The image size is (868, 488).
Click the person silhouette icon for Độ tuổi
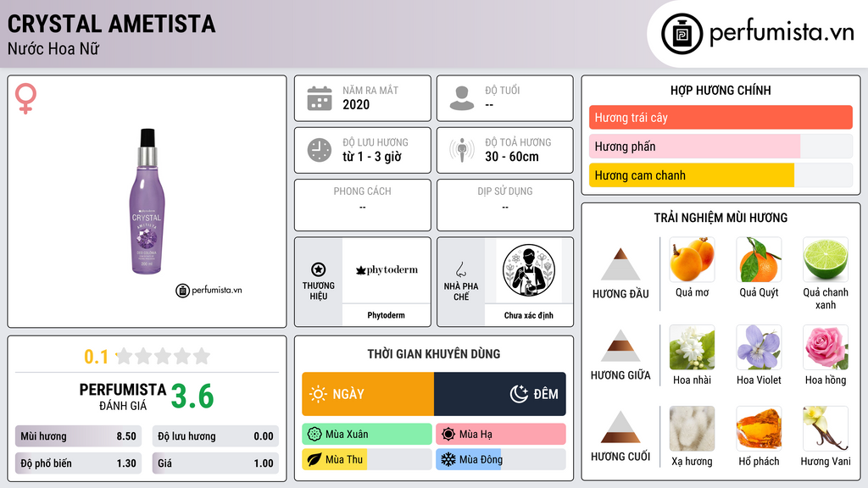coord(462,98)
